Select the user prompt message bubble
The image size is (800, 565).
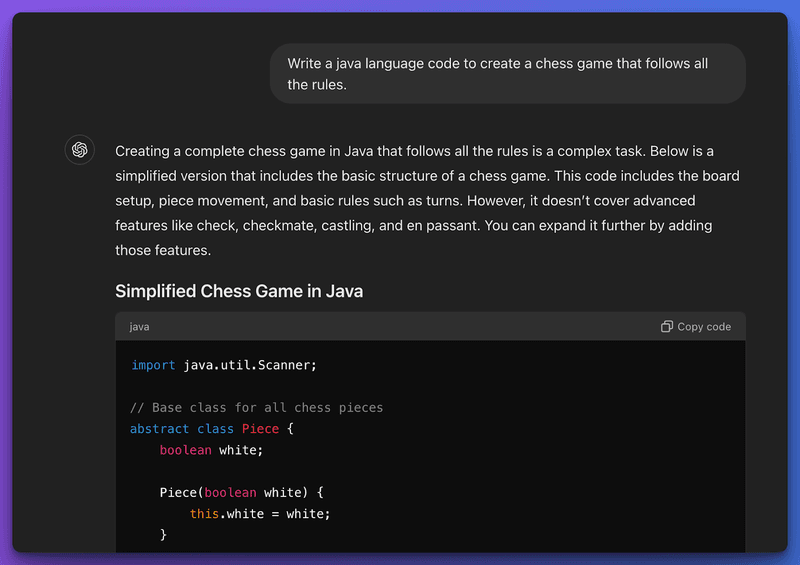[507, 74]
